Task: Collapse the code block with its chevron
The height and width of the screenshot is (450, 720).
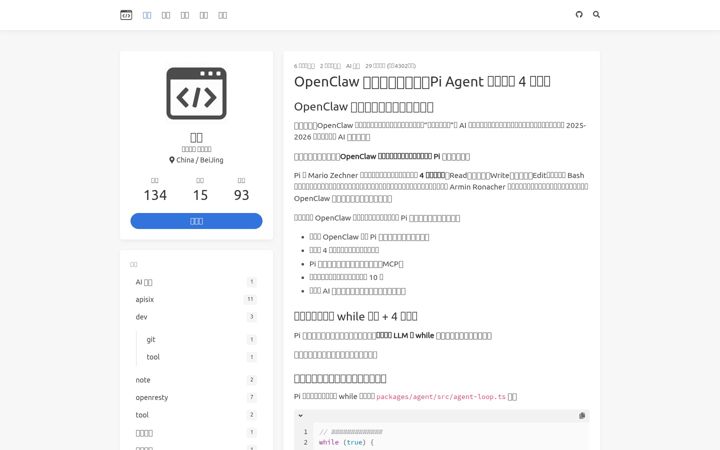Action: pos(300,416)
